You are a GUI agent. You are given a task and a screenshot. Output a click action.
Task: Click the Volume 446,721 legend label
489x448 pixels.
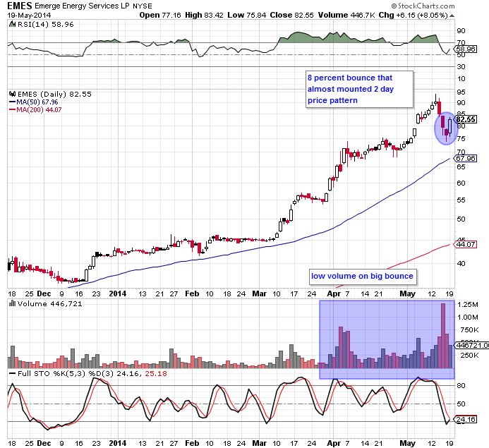pos(50,303)
